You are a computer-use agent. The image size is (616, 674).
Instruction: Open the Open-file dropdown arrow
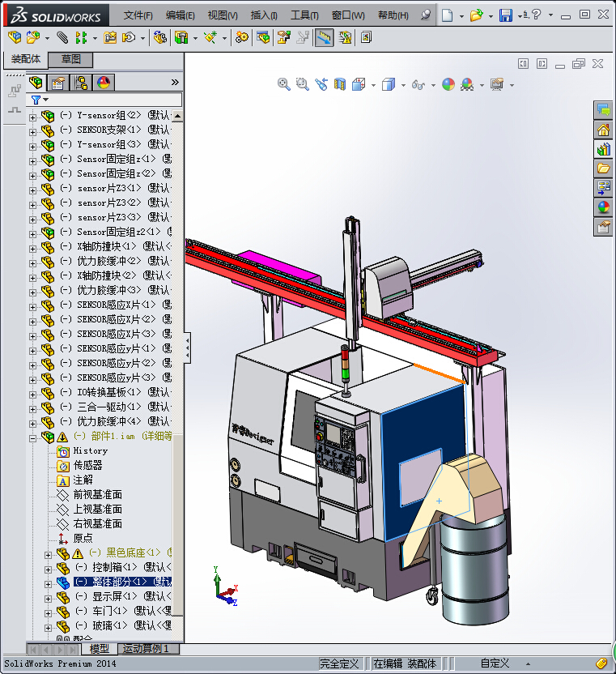[491, 16]
